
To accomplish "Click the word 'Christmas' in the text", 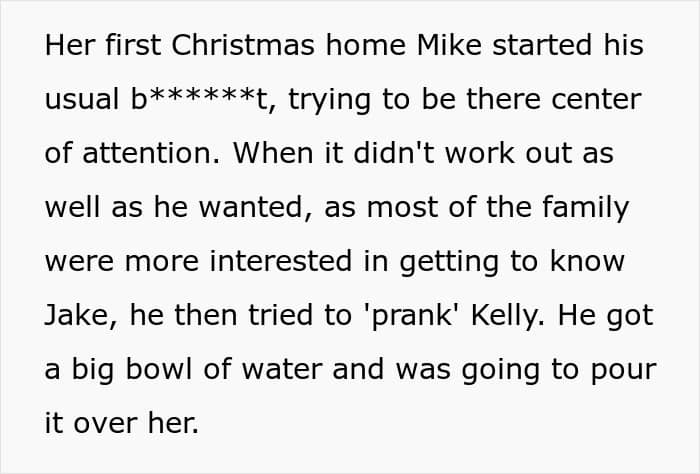I will pos(243,45).
